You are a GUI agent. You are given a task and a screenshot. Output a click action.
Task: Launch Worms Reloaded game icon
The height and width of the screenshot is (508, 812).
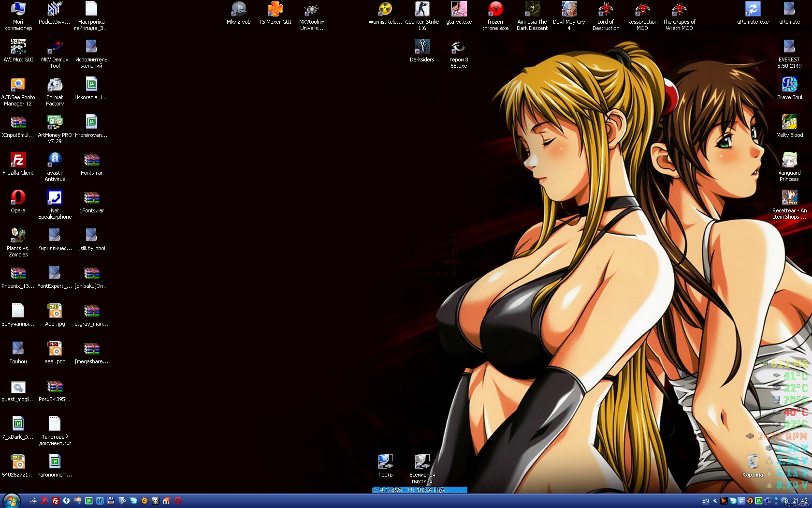tap(385, 13)
